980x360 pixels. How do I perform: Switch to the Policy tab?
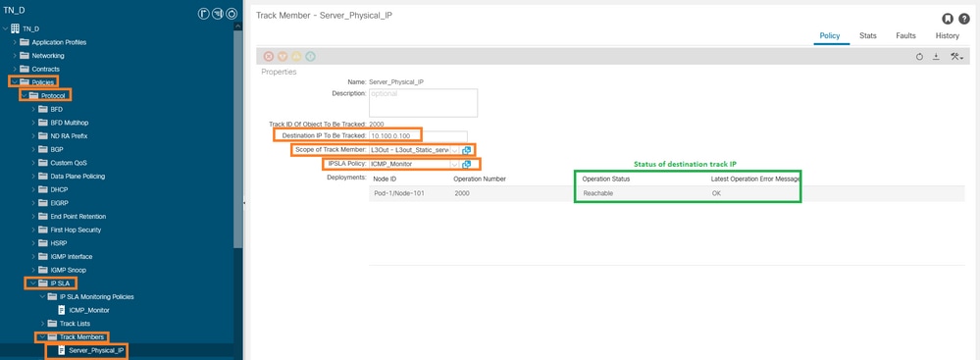[x=830, y=36]
